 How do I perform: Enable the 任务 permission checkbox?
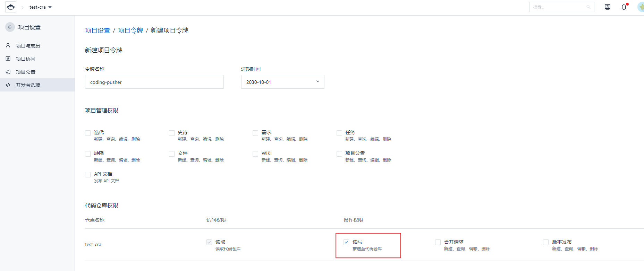[339, 133]
